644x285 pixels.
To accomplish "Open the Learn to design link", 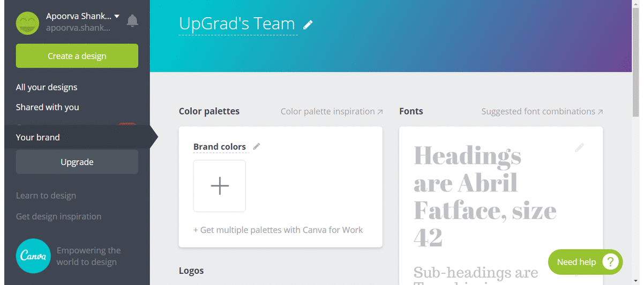I will pos(46,196).
